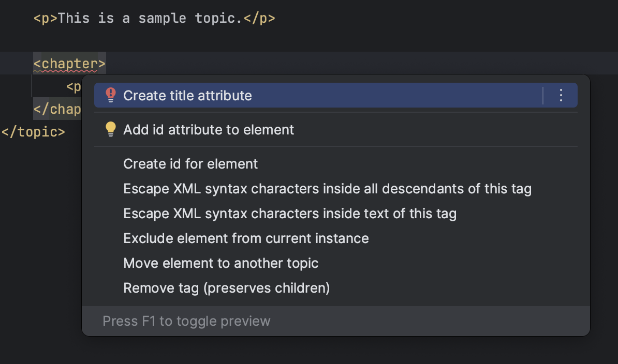The image size is (618, 364).
Task: Select Create id for element
Action: [190, 164]
